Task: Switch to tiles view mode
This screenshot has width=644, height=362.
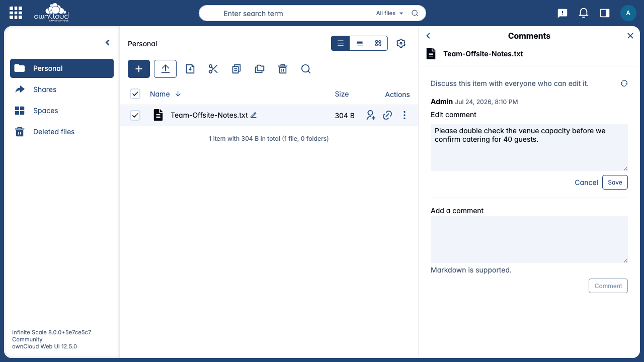Action: tap(378, 43)
